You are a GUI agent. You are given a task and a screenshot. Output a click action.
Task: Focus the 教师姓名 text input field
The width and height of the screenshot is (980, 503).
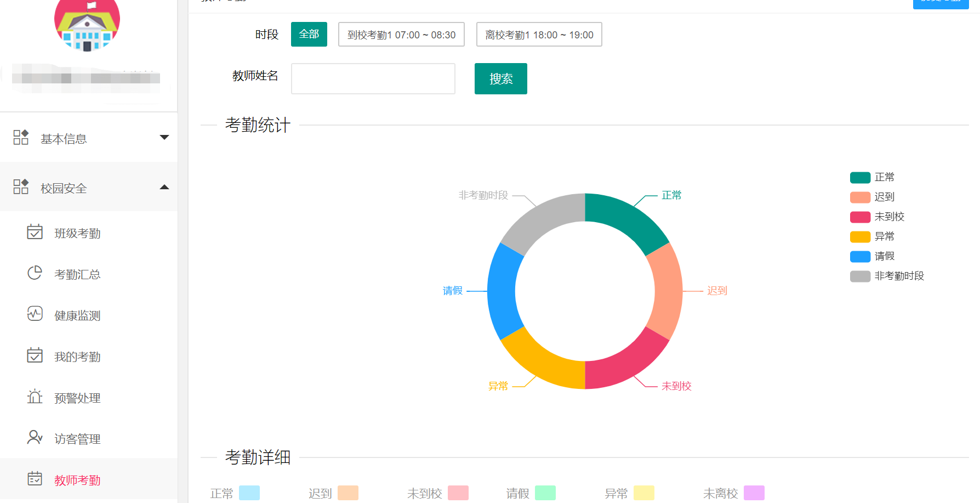click(x=373, y=78)
